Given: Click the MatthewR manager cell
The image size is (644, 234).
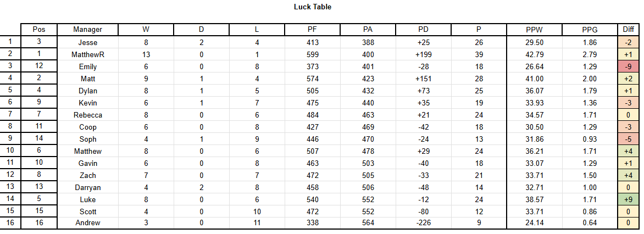Looking at the screenshot, I should 88,54.
